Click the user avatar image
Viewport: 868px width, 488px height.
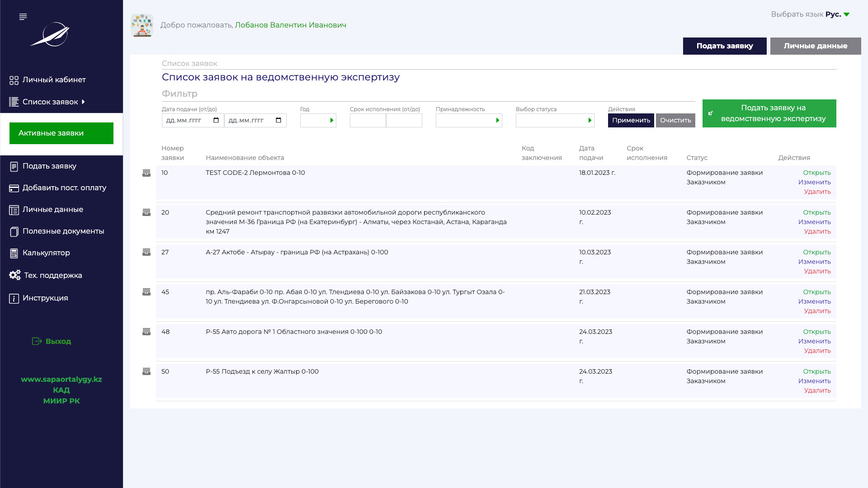[142, 25]
